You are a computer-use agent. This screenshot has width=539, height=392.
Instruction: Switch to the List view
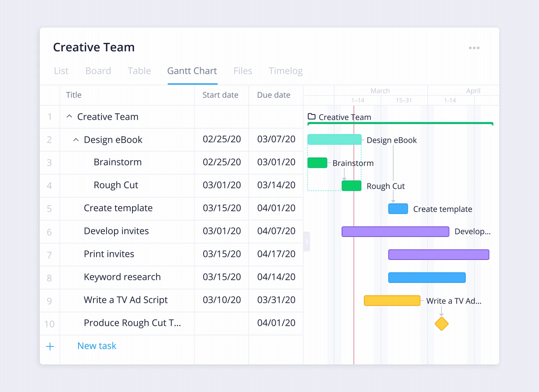(x=61, y=71)
